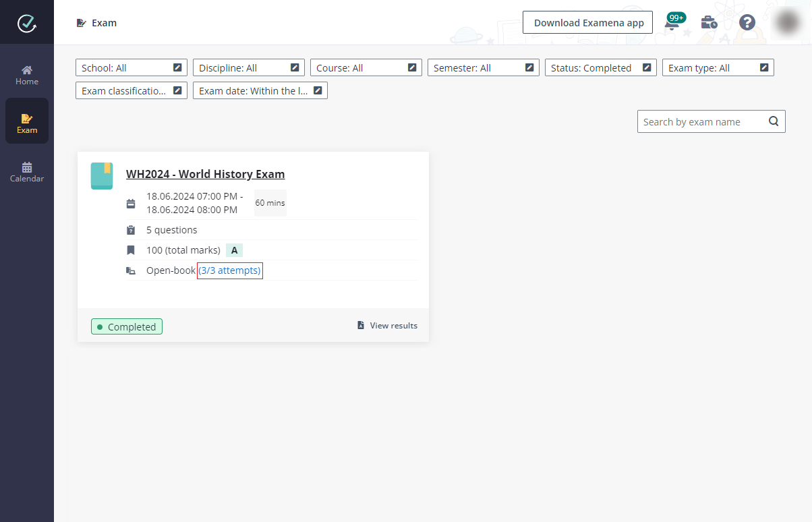
Task: Click the search magnifier icon
Action: (774, 121)
